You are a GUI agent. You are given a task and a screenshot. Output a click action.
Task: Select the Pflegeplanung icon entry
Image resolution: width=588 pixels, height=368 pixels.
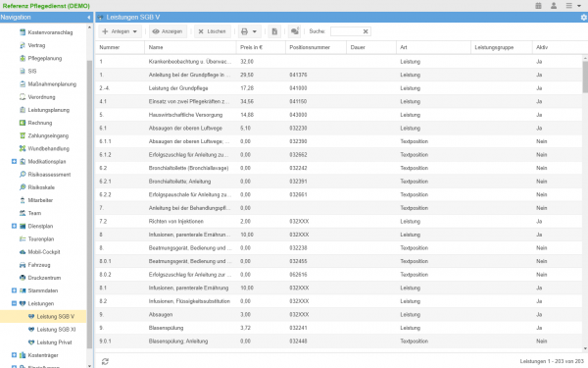pyautogui.click(x=23, y=58)
